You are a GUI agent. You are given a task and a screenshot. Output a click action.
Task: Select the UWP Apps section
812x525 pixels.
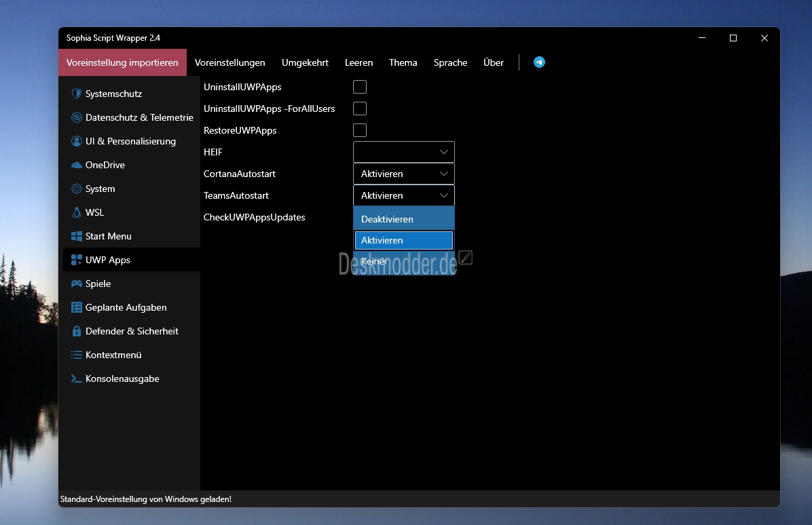(132, 260)
